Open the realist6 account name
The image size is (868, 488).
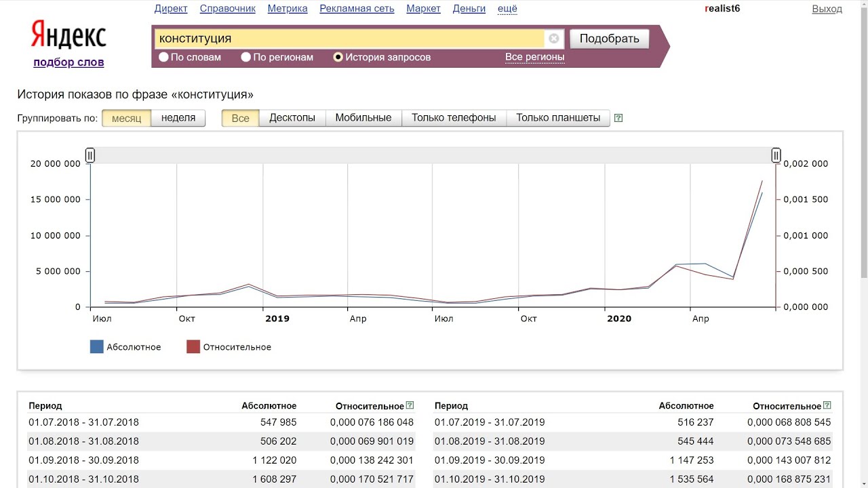tap(722, 9)
